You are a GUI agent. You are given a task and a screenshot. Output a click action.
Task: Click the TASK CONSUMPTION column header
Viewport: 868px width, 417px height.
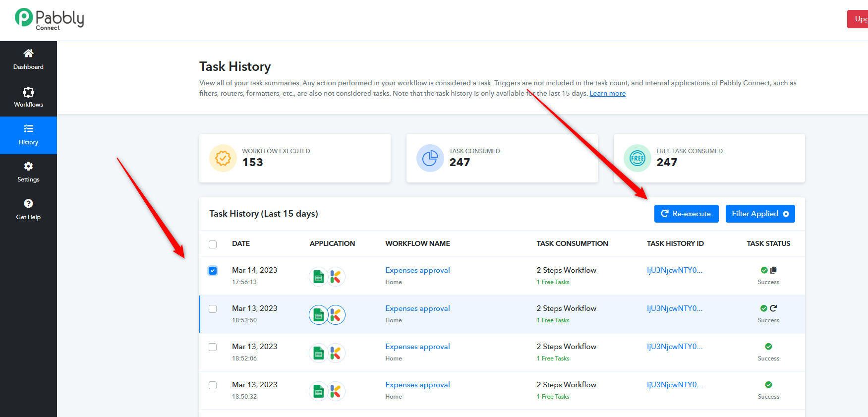(572, 243)
